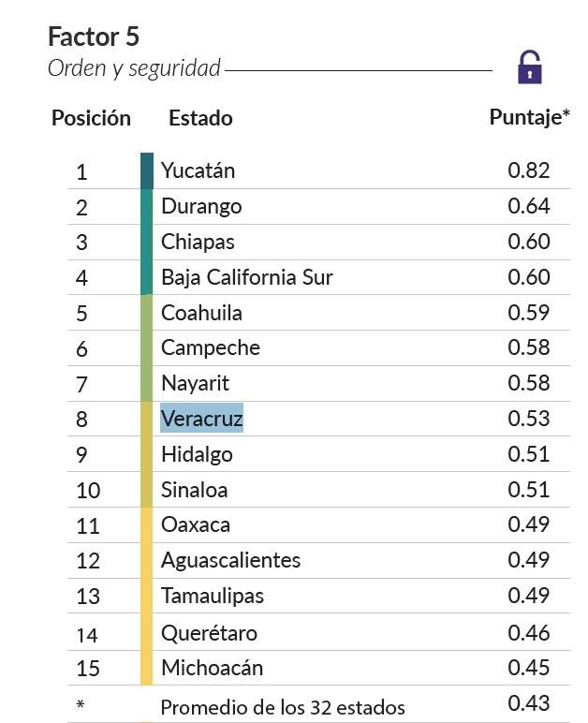Click Promedio de los 32 estados footnote

tap(283, 706)
